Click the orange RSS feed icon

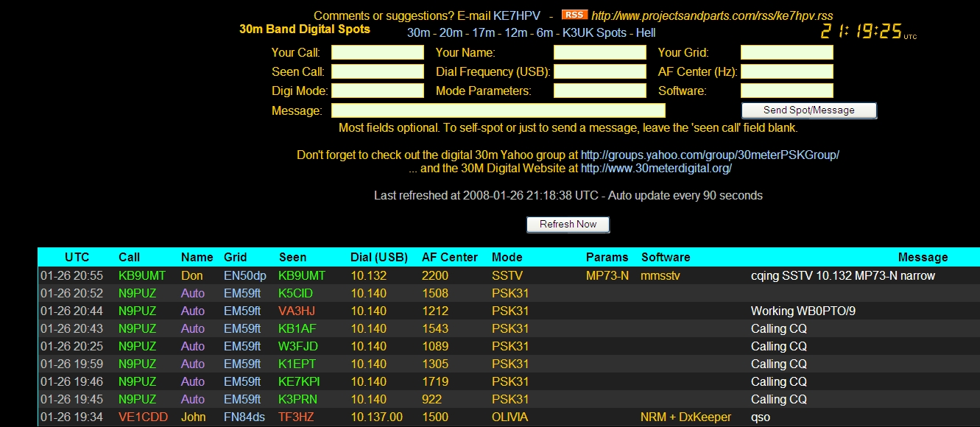[574, 15]
